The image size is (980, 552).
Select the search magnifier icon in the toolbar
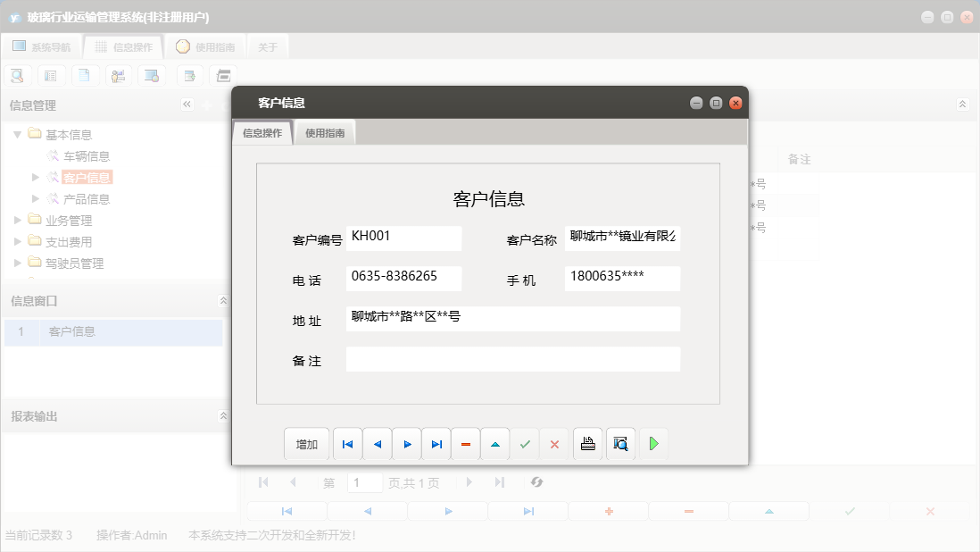17,75
